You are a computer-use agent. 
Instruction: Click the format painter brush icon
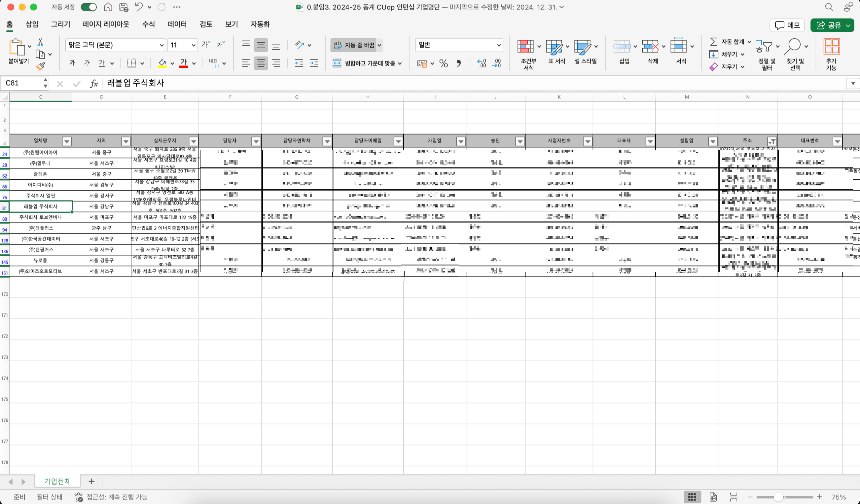pos(41,66)
